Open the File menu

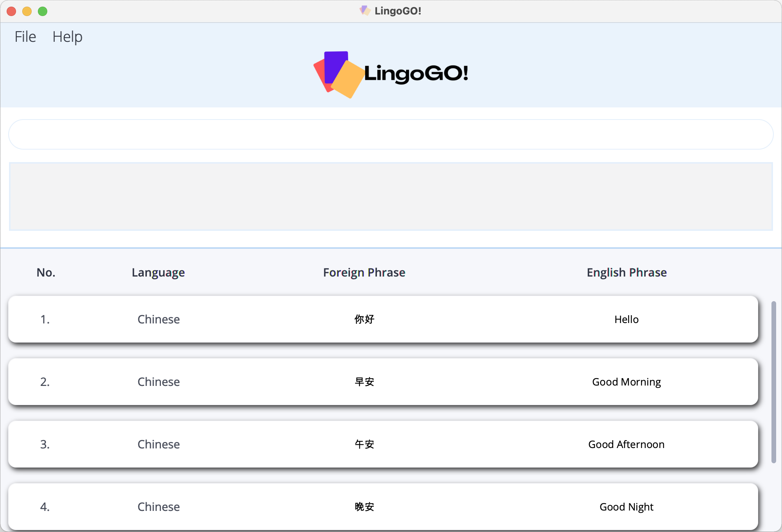pos(25,37)
